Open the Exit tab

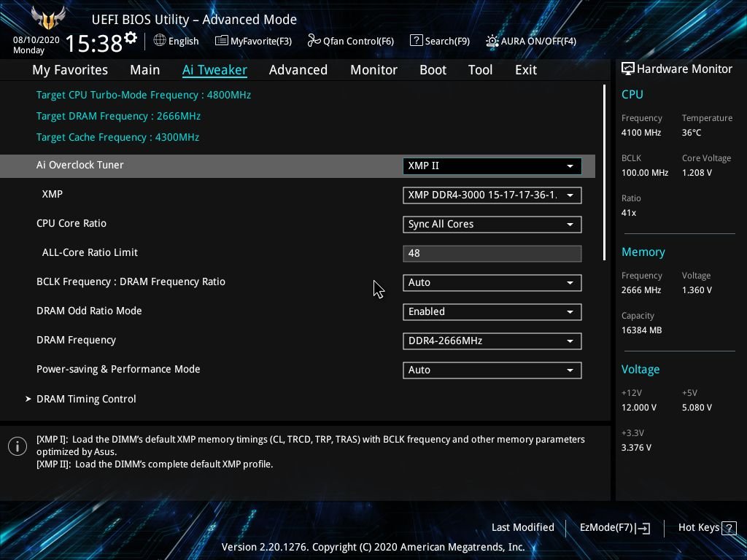[x=526, y=70]
